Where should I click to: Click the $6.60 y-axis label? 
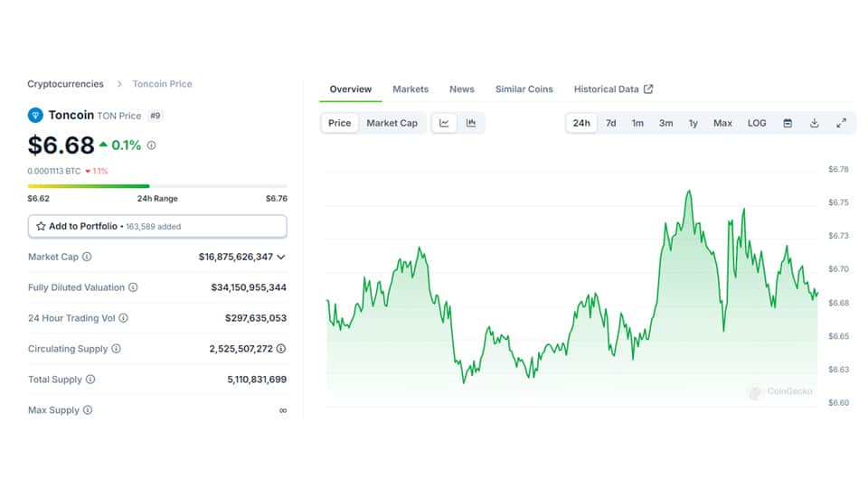tap(838, 403)
